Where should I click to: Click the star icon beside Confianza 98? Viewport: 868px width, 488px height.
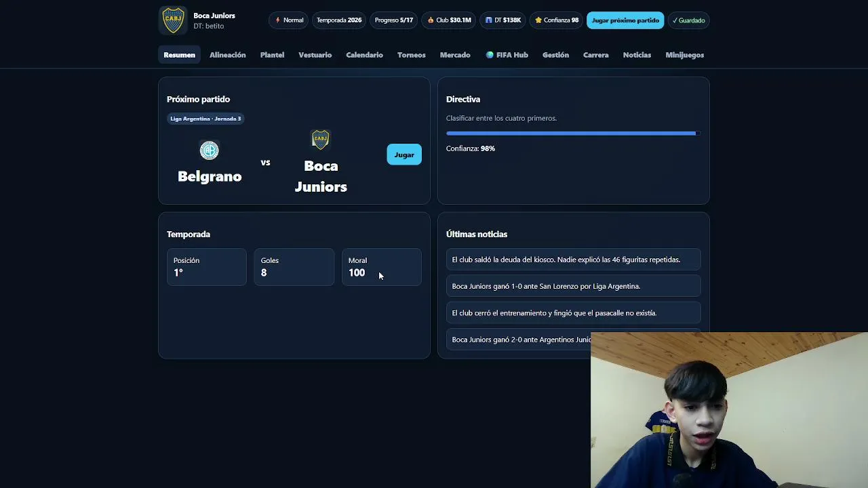(x=538, y=20)
